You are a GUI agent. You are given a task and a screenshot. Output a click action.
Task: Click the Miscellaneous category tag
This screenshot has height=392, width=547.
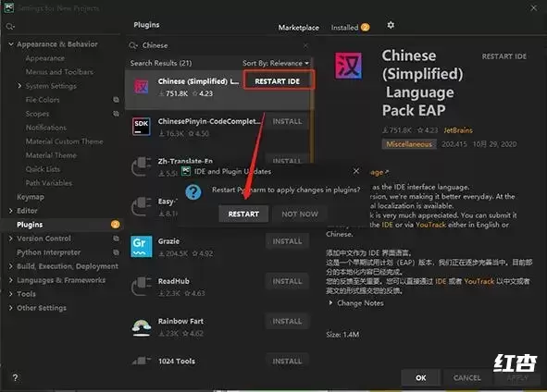[x=409, y=144]
